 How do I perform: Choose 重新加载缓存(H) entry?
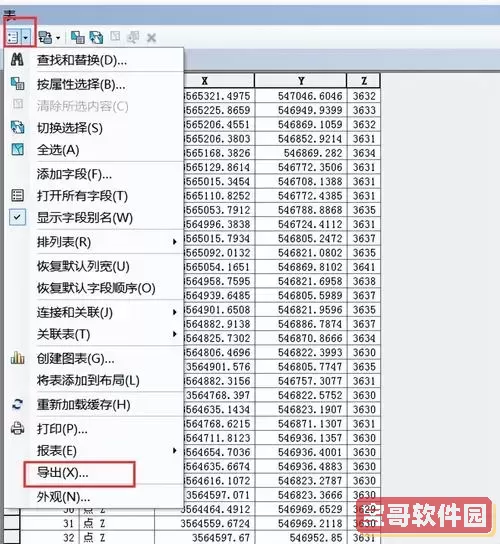click(94, 405)
